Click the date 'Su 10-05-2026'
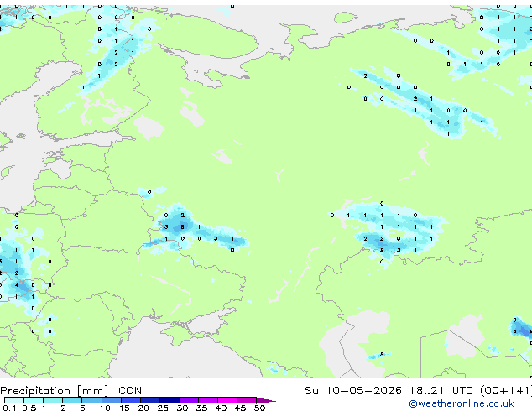 click(353, 391)
